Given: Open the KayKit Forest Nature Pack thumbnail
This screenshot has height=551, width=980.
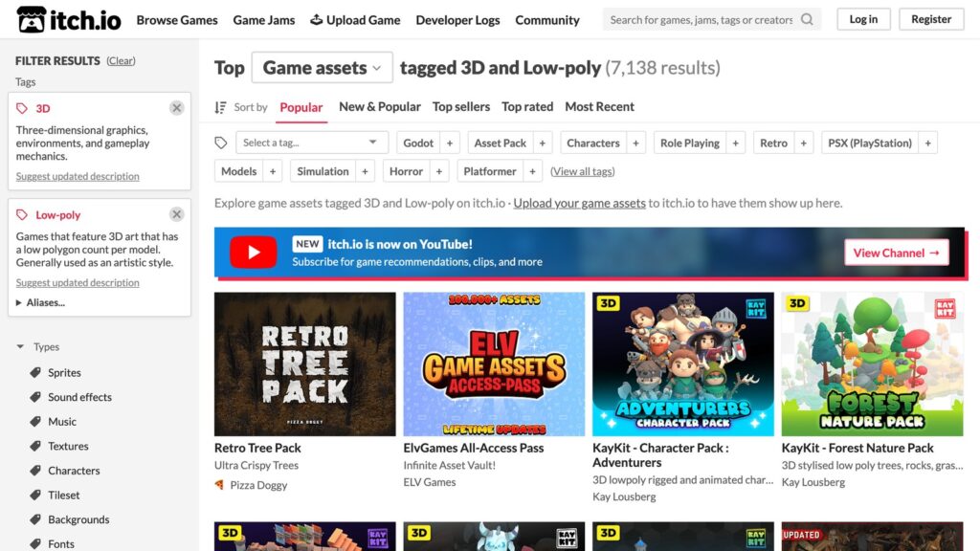Looking at the screenshot, I should pyautogui.click(x=872, y=364).
